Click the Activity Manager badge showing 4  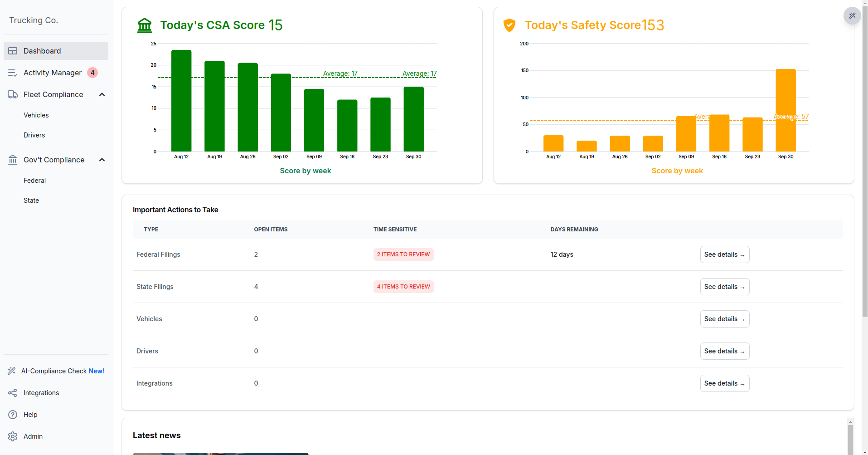click(92, 73)
